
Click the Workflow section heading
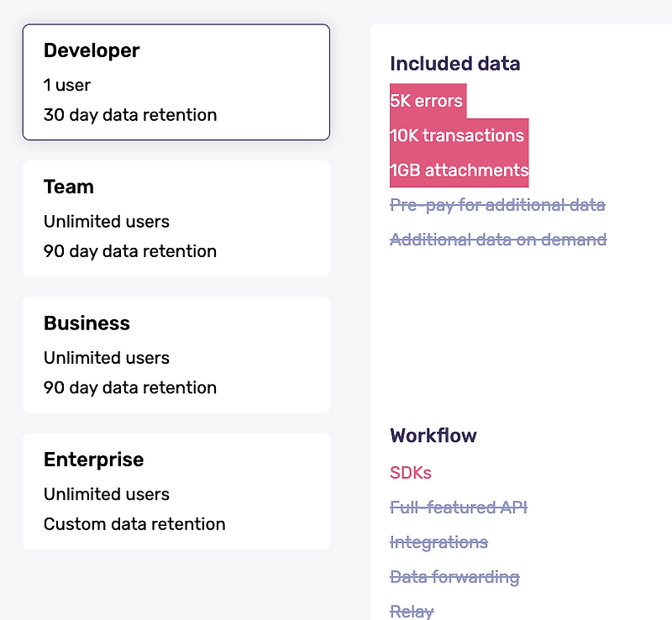[x=433, y=436]
